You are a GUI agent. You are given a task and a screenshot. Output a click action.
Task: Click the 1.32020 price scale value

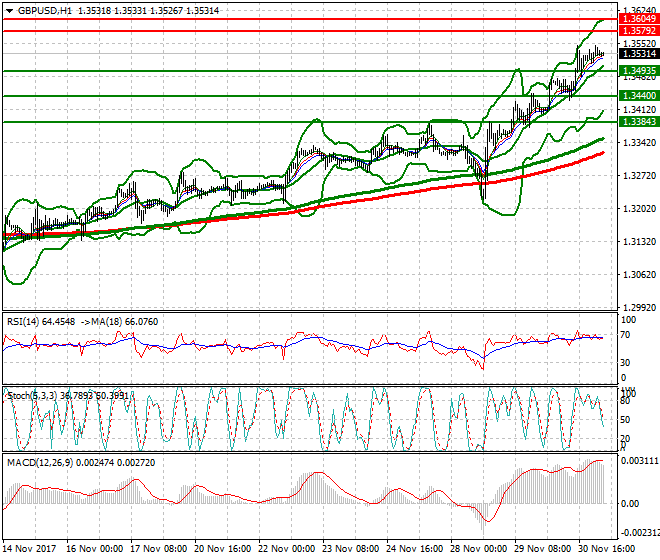coord(639,208)
